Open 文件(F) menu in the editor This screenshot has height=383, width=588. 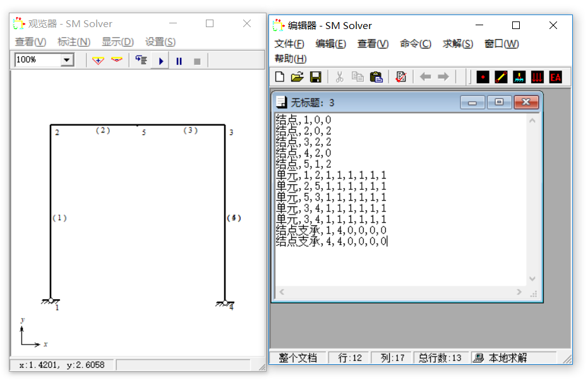click(289, 44)
